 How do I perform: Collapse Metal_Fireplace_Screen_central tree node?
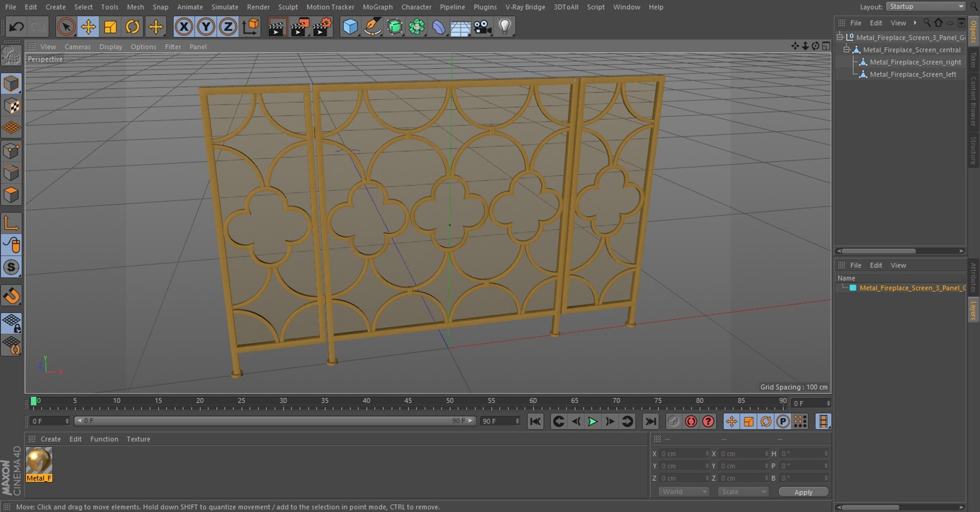click(846, 49)
